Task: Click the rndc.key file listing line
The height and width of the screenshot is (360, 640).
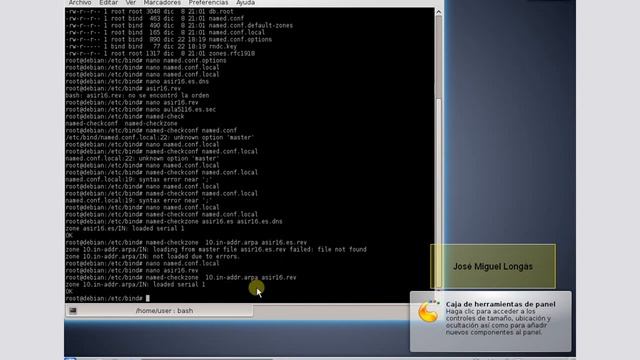Action: pos(151,47)
